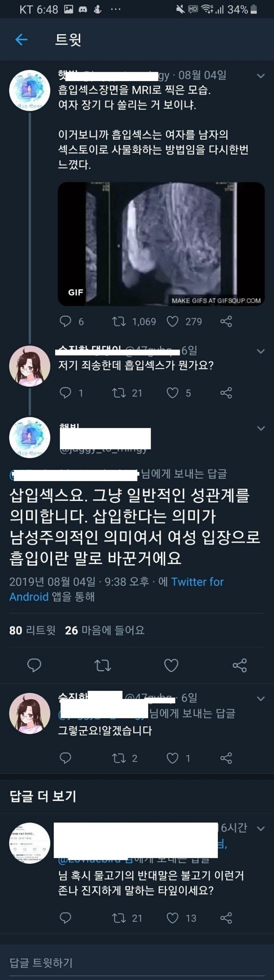Share the first tweet with the MRI GIF
This screenshot has height=980, width=274.
(226, 321)
